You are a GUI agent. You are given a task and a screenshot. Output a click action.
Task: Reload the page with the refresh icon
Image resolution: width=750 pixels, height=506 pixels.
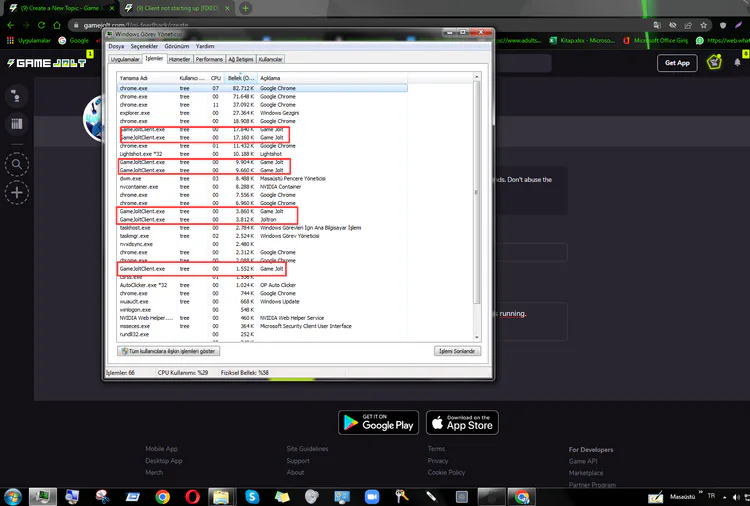coord(41,25)
